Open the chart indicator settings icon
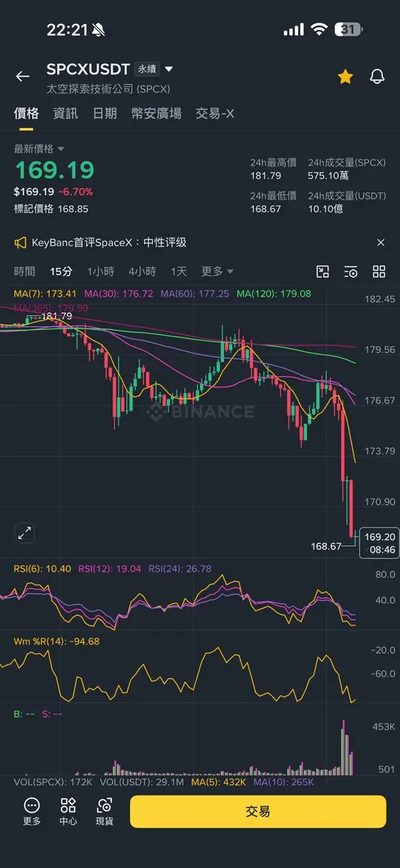Screen dimensions: 400x868 tap(351, 272)
